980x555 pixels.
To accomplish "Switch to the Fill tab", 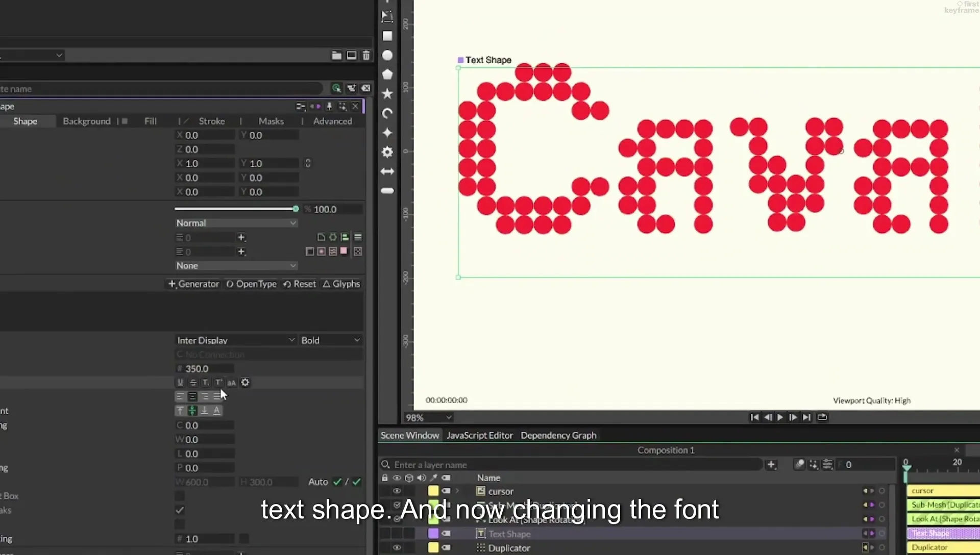I will (x=151, y=121).
